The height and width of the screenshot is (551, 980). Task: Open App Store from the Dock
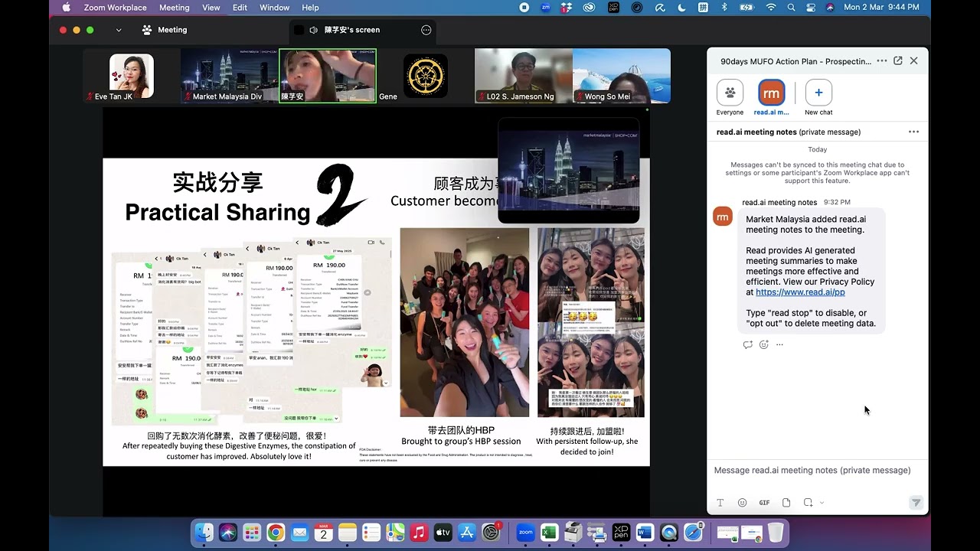point(467,532)
